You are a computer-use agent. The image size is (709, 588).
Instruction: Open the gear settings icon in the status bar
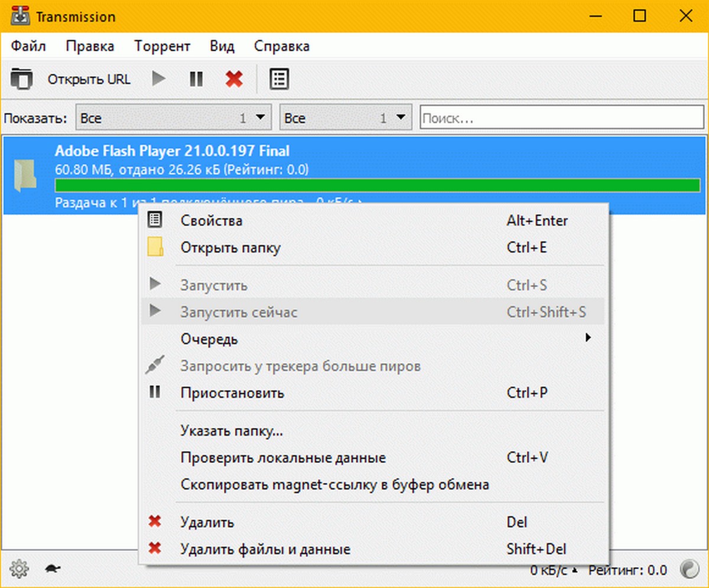tap(19, 570)
